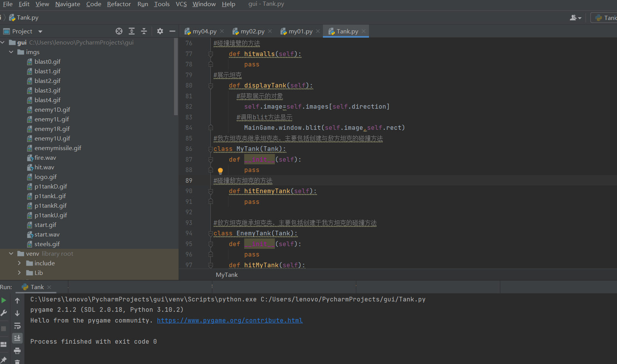Click the Locate/Select Opened File crosshair icon
Image resolution: width=617 pixels, height=364 pixels.
(119, 31)
